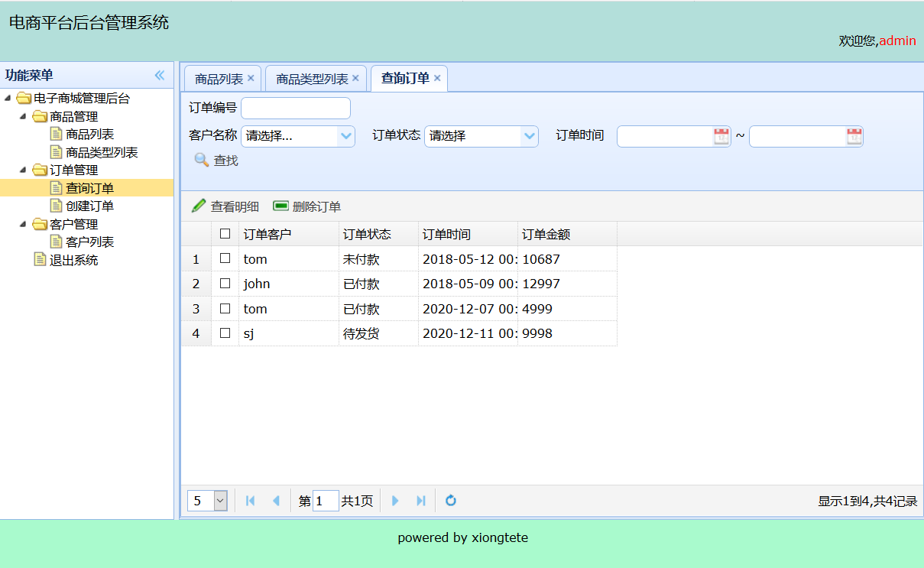Open the 订单状态 dropdown

[x=530, y=137]
